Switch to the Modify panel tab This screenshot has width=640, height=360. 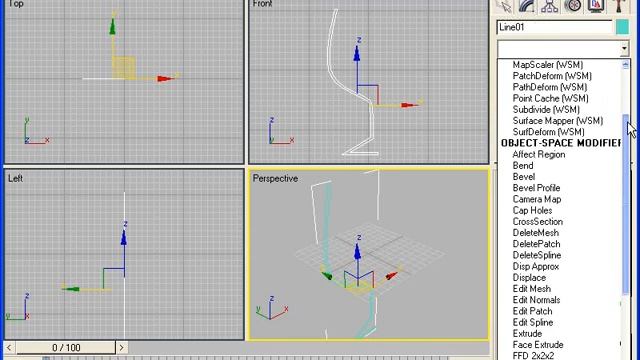(527, 6)
